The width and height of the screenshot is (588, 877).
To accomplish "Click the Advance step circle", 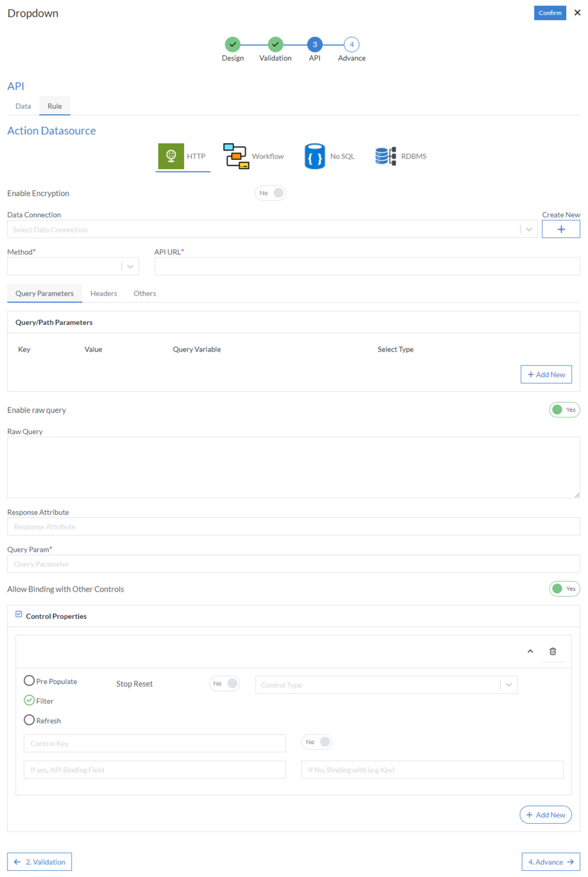I will pos(351,44).
